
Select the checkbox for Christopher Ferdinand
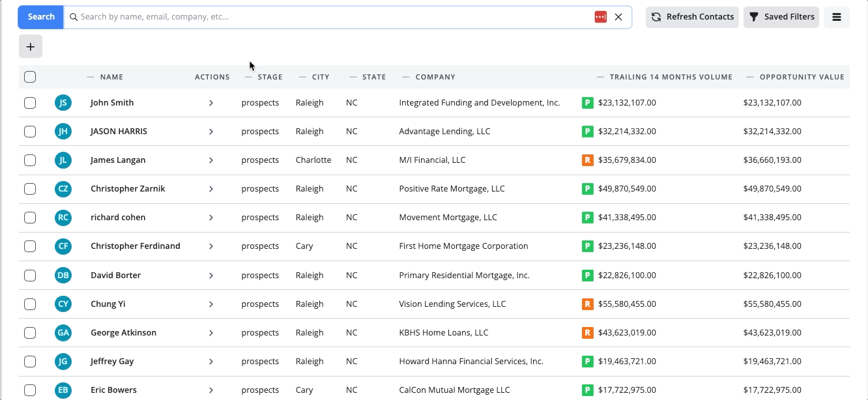(30, 246)
